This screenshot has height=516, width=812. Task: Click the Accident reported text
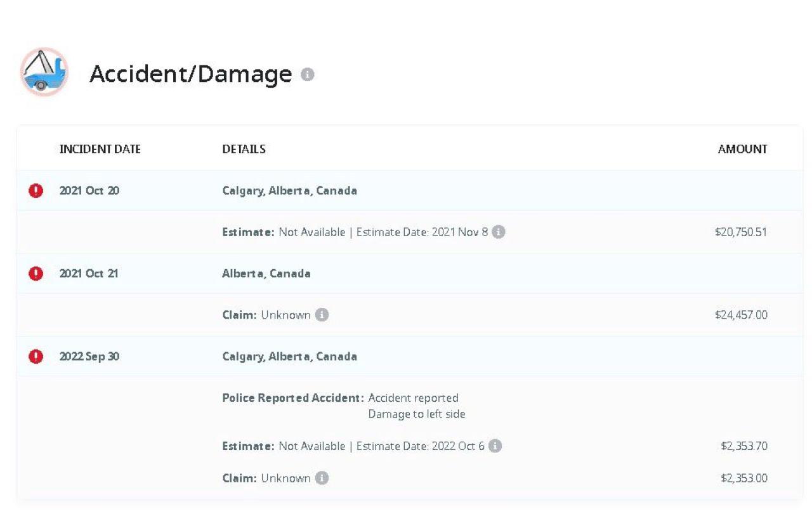[413, 398]
